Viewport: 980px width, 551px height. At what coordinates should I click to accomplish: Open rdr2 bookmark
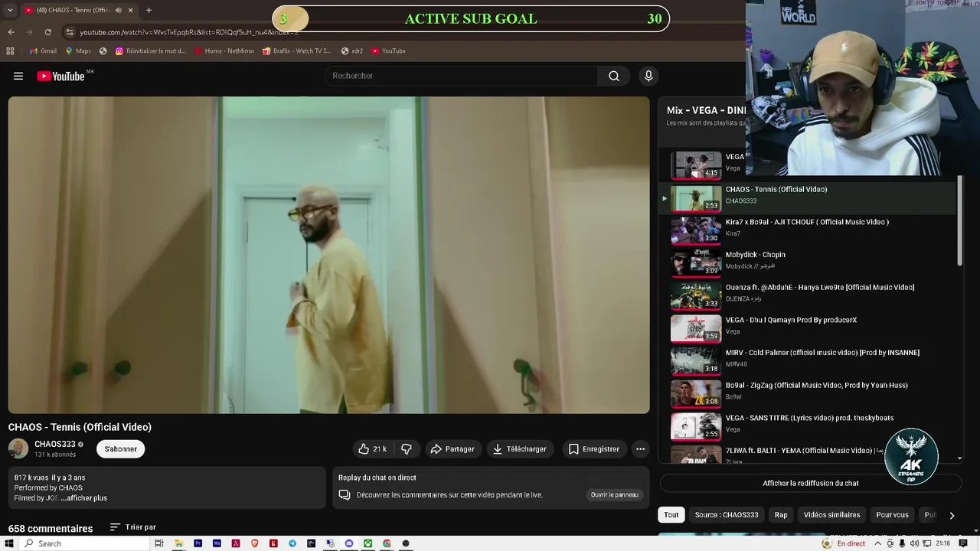tap(352, 51)
